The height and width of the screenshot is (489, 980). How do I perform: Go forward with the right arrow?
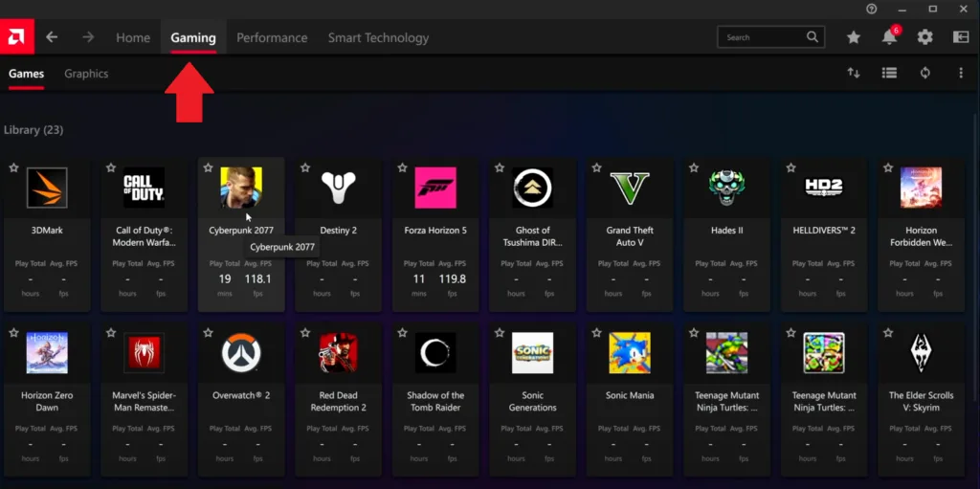(x=88, y=37)
